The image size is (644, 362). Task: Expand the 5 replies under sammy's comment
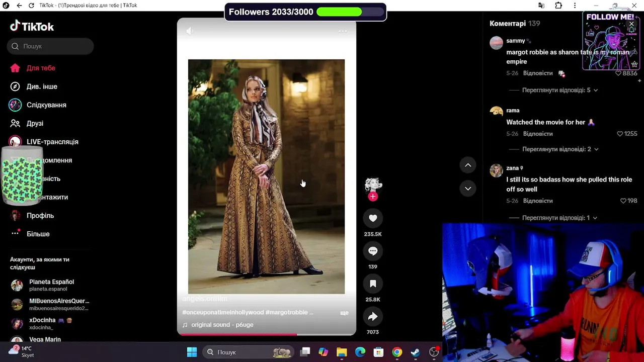click(x=560, y=90)
